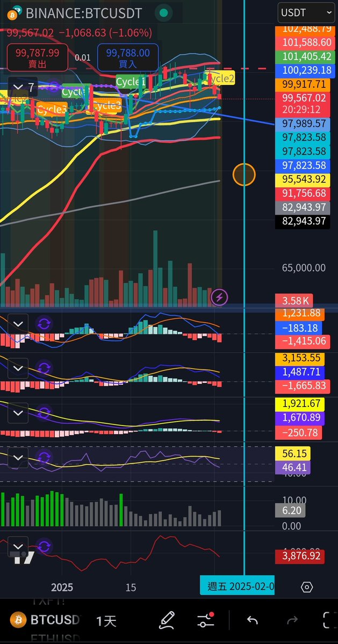Click the 97,989.57 price label

(x=303, y=124)
